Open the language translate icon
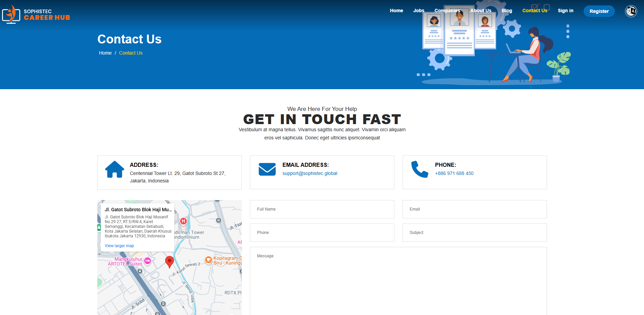644x315 pixels. 631,11
